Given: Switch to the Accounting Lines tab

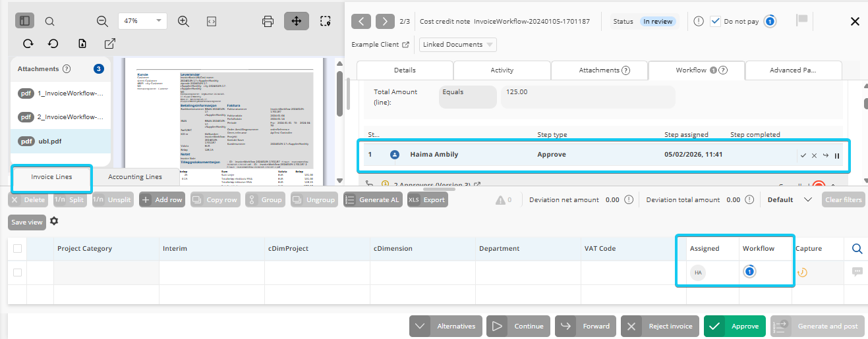Looking at the screenshot, I should click(135, 177).
